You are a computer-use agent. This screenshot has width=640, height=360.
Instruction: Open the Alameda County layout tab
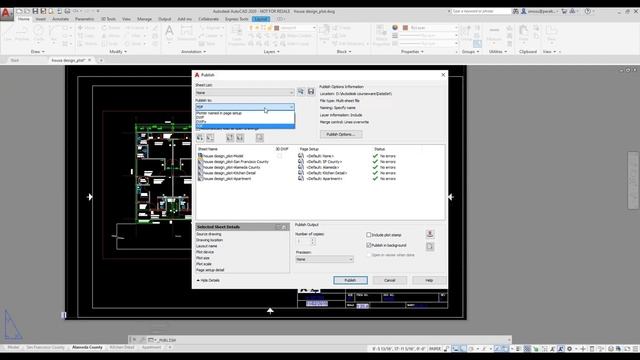point(87,347)
